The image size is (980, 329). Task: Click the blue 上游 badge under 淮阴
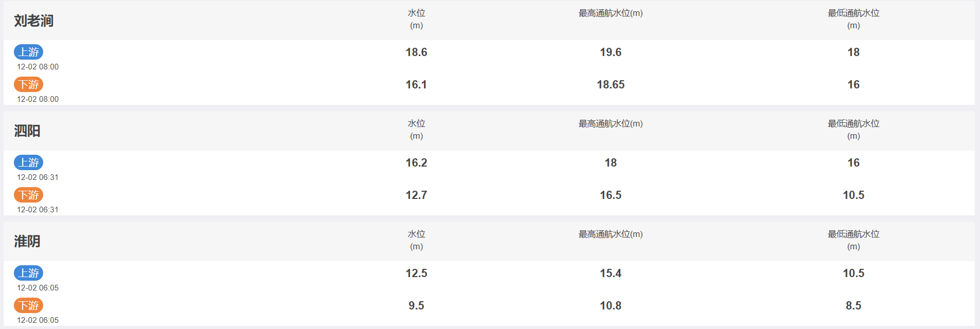[28, 273]
